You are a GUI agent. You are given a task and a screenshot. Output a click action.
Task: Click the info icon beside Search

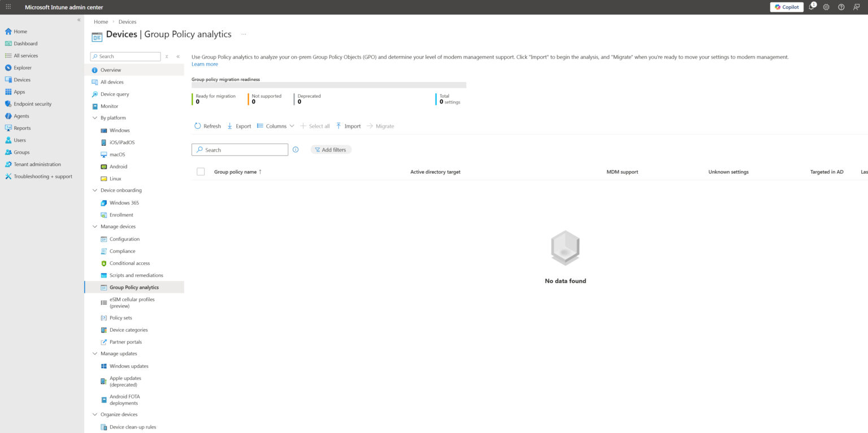pos(296,150)
